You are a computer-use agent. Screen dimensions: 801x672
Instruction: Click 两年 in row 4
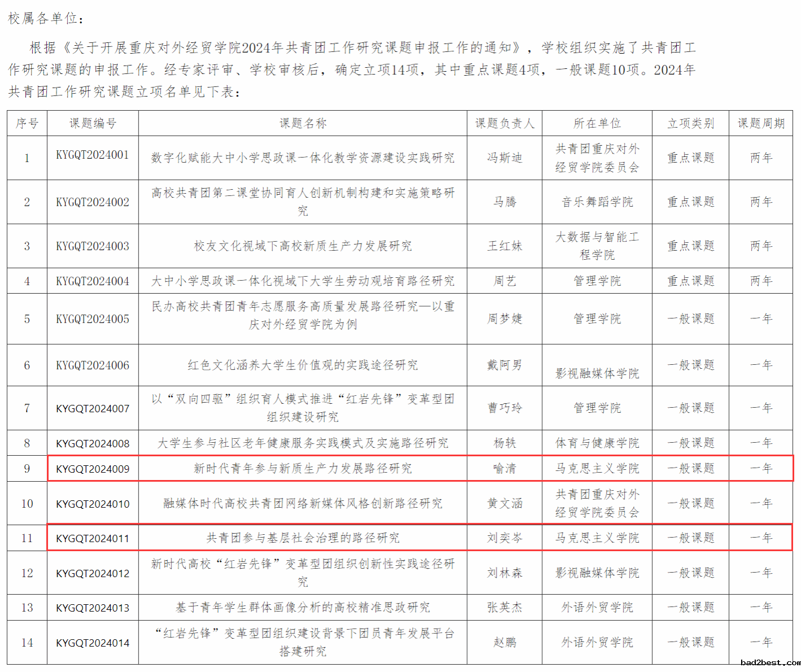coord(761,281)
